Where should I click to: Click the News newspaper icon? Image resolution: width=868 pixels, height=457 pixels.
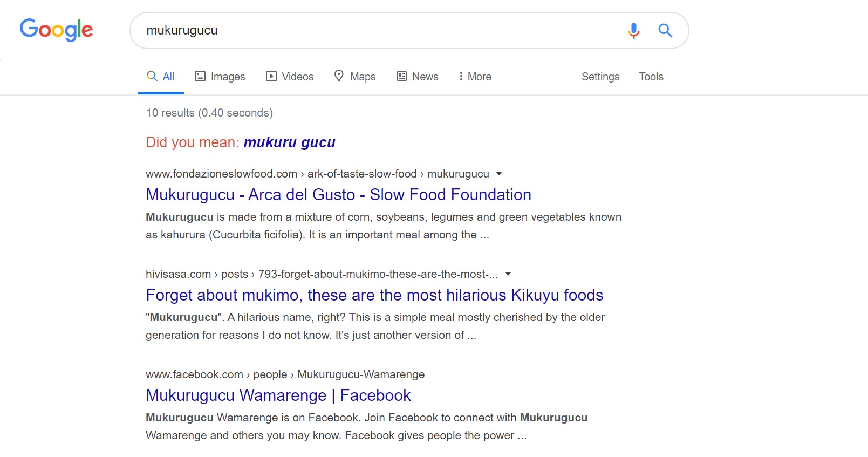pyautogui.click(x=402, y=76)
